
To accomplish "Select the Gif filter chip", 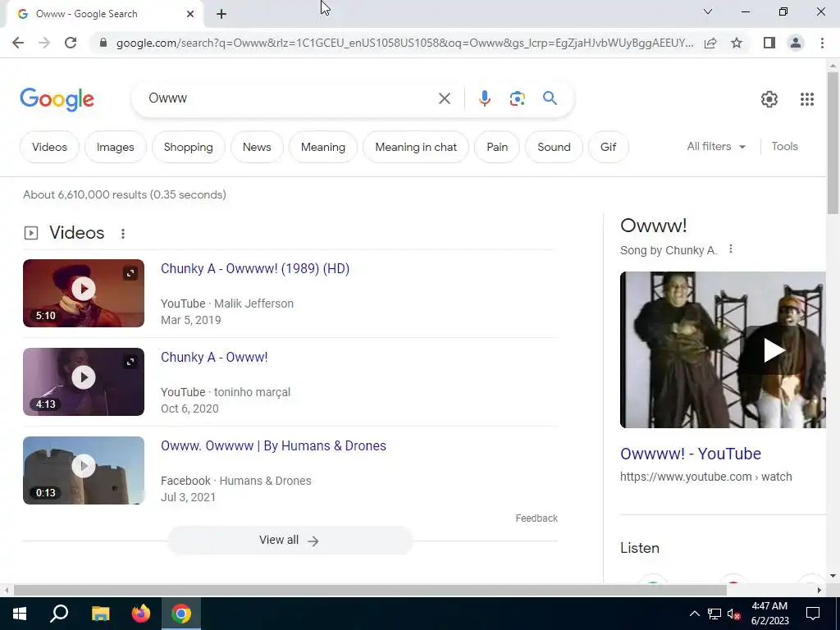I will point(608,147).
